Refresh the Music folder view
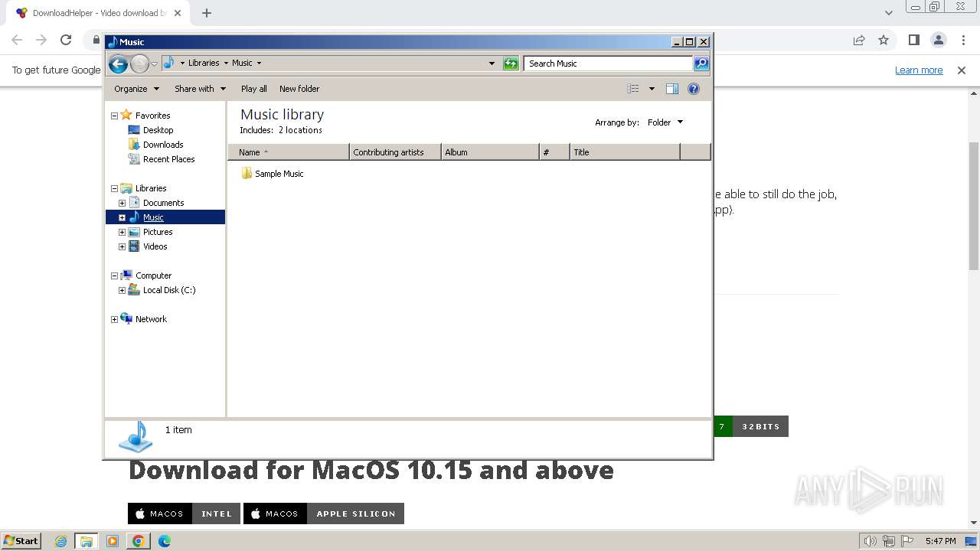 511,64
